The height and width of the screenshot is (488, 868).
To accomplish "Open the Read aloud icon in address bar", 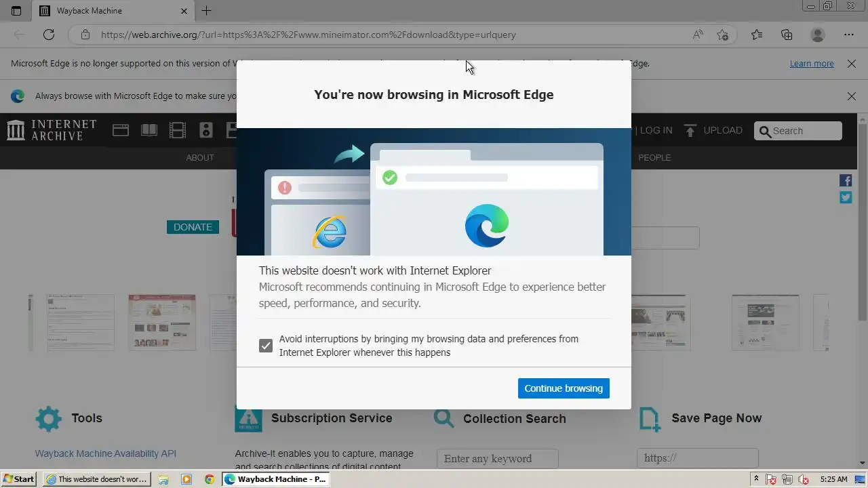I will (x=698, y=35).
